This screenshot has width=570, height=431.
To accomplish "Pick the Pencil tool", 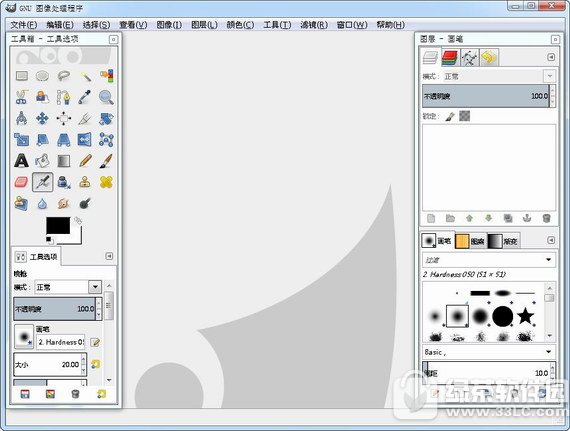I will coord(85,161).
